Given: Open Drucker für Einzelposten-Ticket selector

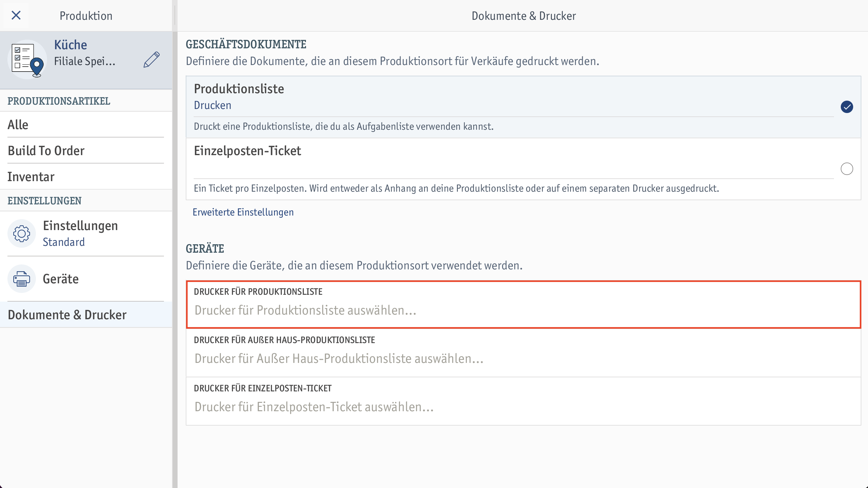Looking at the screenshot, I should 523,401.
